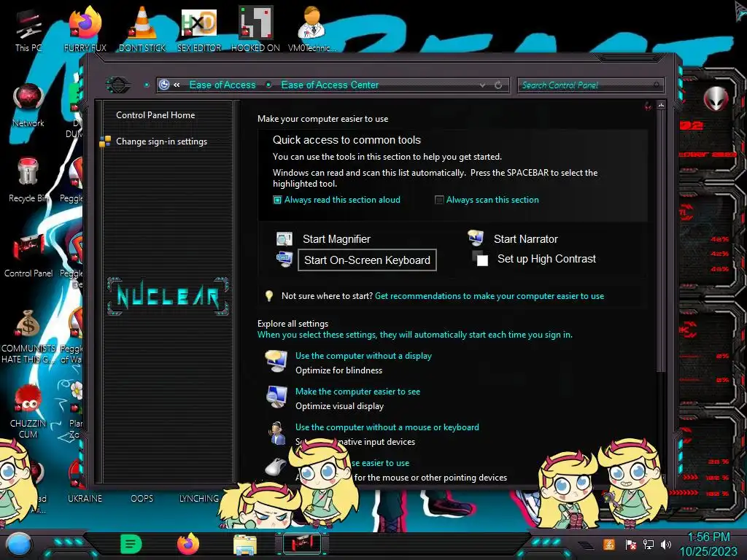This screenshot has height=560, width=747.
Task: Expand the address bar history dropdown
Action: pos(483,85)
